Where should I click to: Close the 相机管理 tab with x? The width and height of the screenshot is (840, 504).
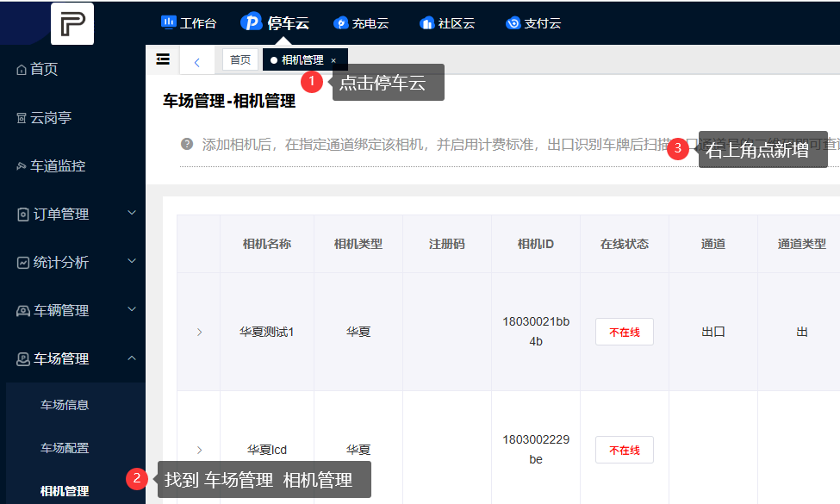333,60
